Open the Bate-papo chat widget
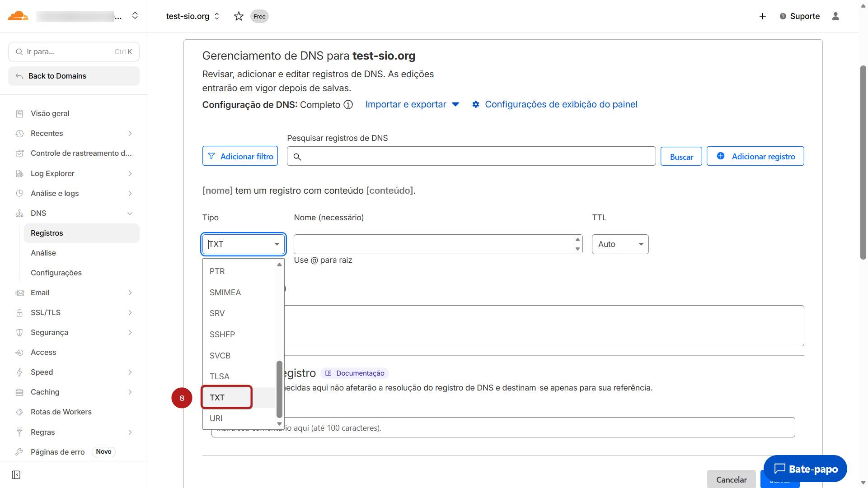The width and height of the screenshot is (868, 488). (x=805, y=469)
